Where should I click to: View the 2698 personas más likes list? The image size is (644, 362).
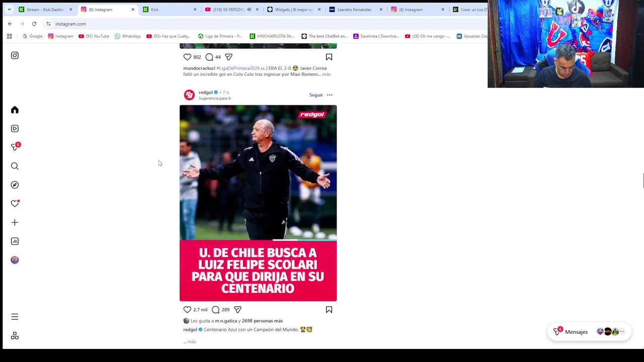click(262, 321)
